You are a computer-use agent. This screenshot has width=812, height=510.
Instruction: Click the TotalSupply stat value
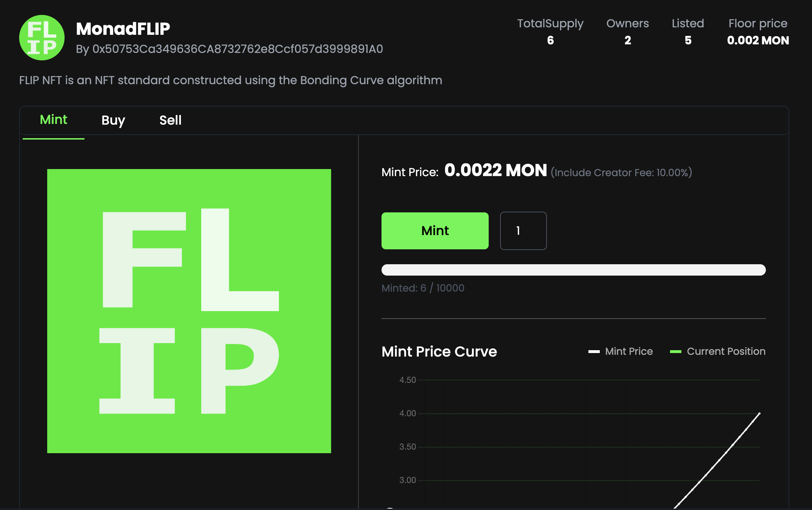point(550,40)
